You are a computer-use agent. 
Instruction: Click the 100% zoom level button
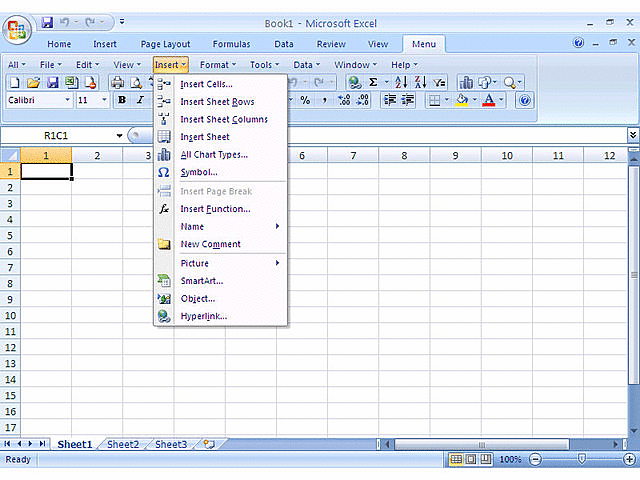tap(510, 460)
